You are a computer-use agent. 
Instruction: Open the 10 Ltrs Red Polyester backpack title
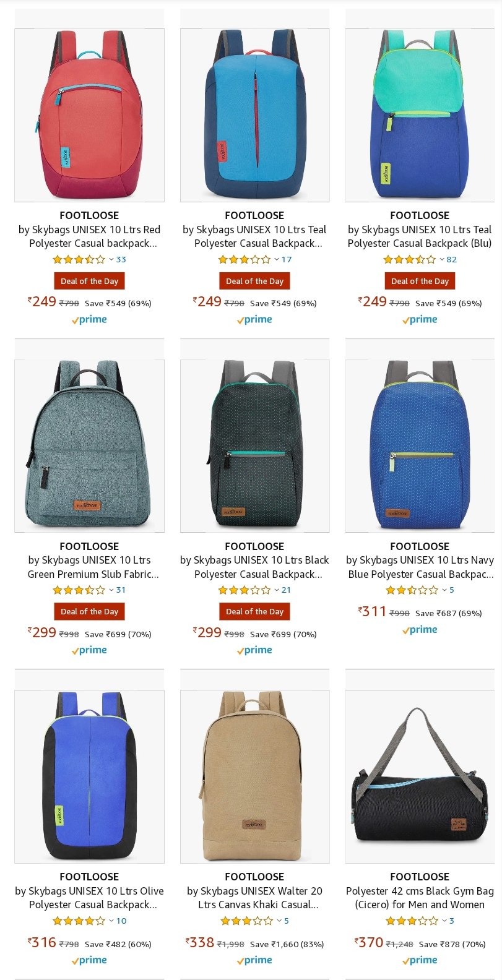[89, 236]
